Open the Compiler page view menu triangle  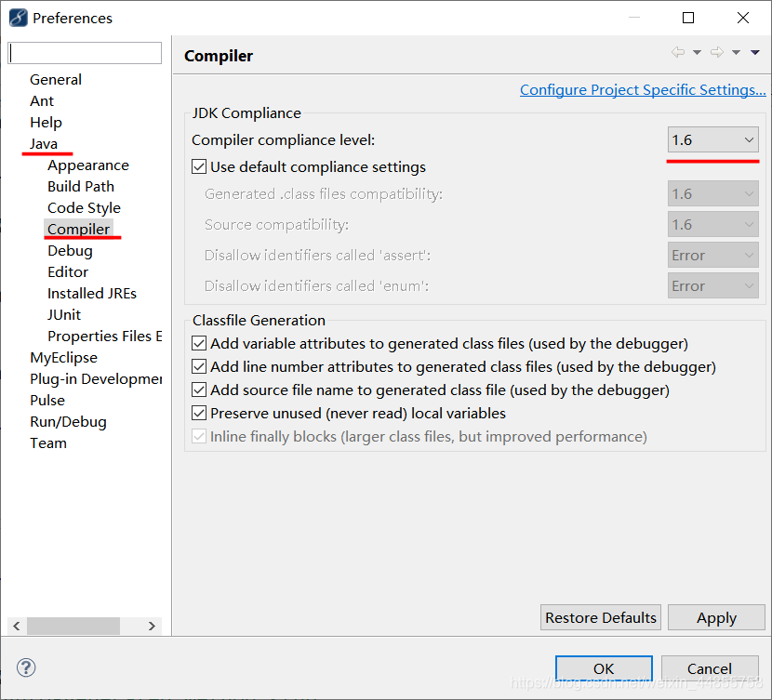tap(754, 52)
